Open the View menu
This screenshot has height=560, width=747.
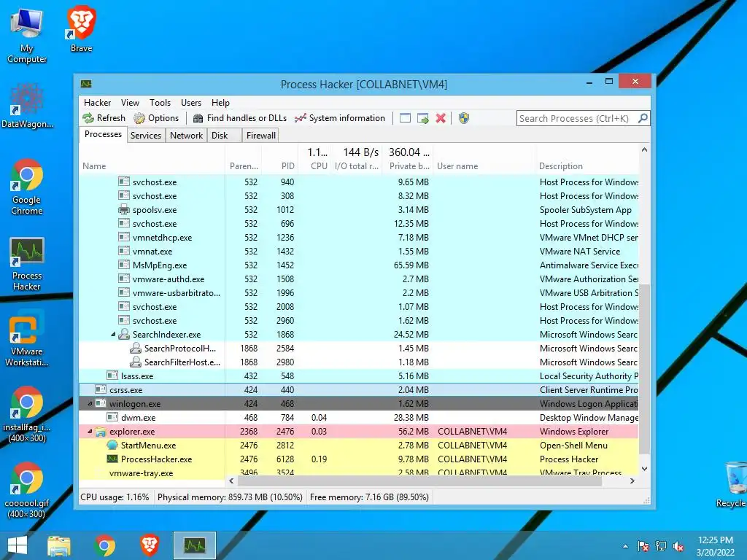pyautogui.click(x=130, y=103)
